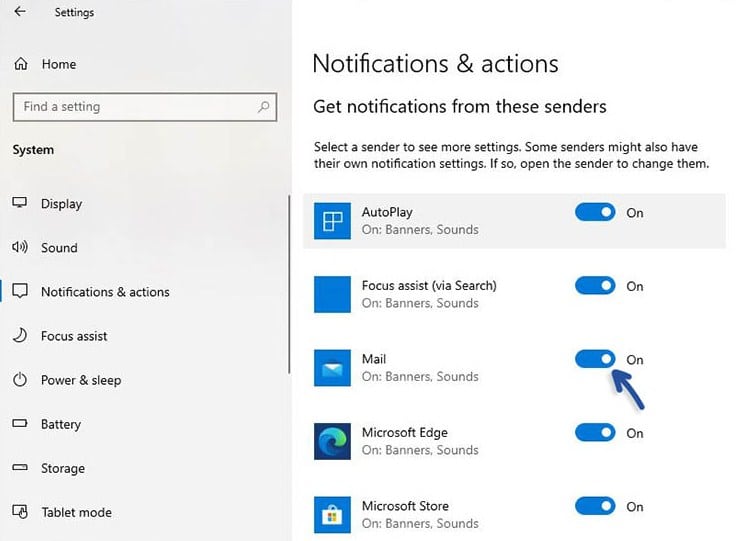Click the Focus assist moon icon
Image resolution: width=737 pixels, height=541 pixels.
[20, 335]
